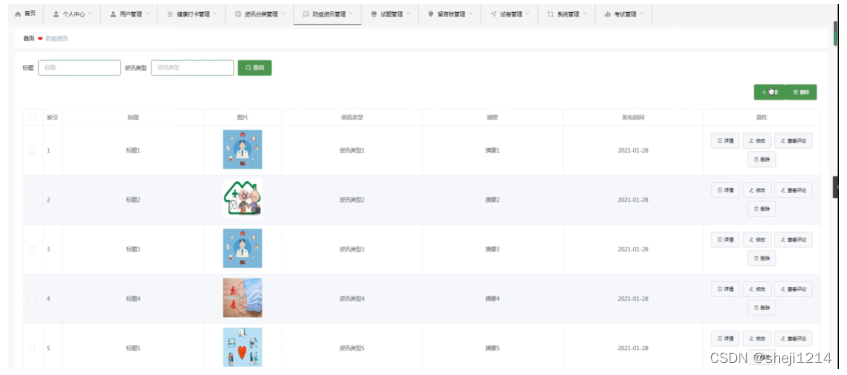Click 查看评论 for row 标题3
The height and width of the screenshot is (375, 847).
click(794, 239)
